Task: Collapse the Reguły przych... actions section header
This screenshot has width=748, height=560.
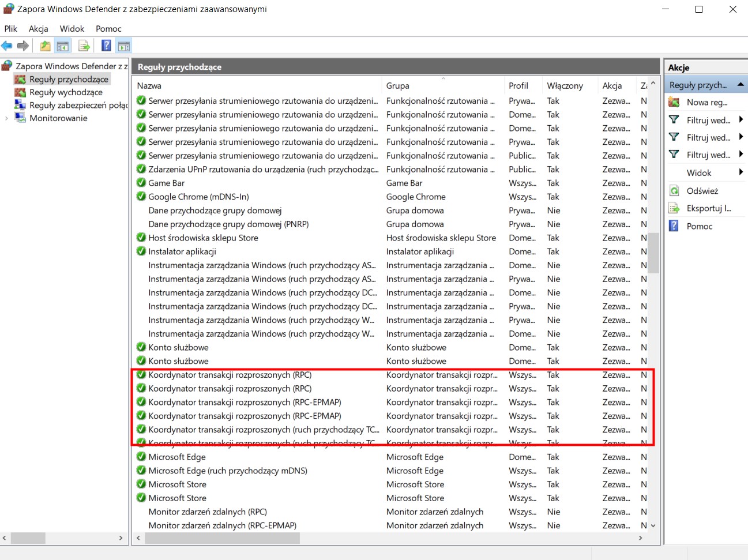Action: [706, 85]
